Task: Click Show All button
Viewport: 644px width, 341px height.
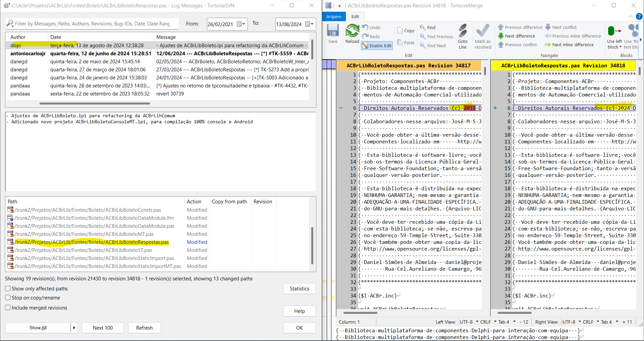Action: pyautogui.click(x=38, y=328)
